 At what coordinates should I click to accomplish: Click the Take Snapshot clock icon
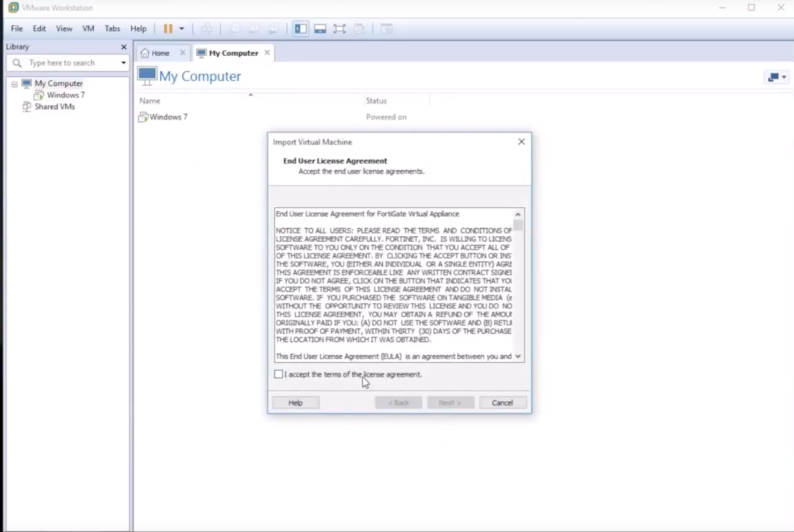pyautogui.click(x=234, y=29)
